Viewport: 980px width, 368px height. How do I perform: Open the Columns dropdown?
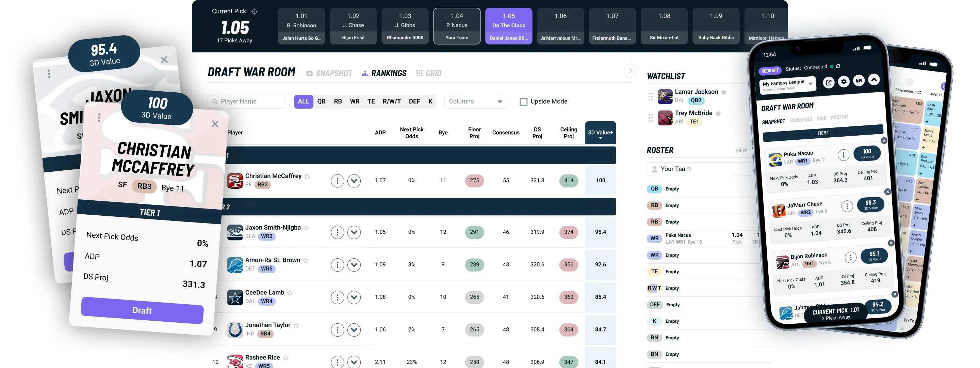(476, 101)
